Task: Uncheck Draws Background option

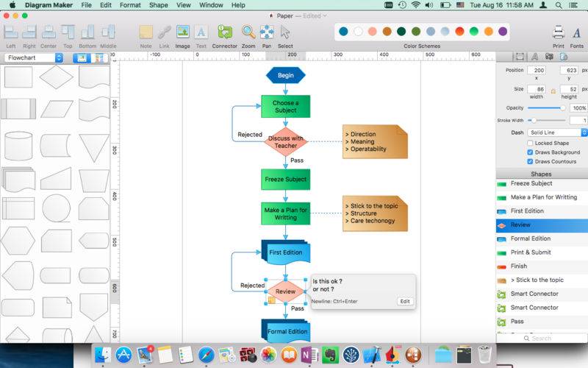Action: point(530,152)
